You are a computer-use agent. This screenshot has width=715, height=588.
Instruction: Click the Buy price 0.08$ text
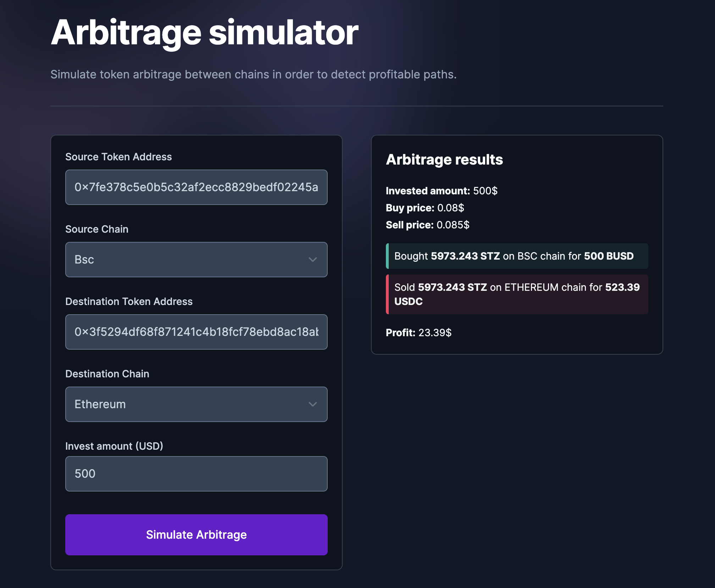pyautogui.click(x=426, y=208)
